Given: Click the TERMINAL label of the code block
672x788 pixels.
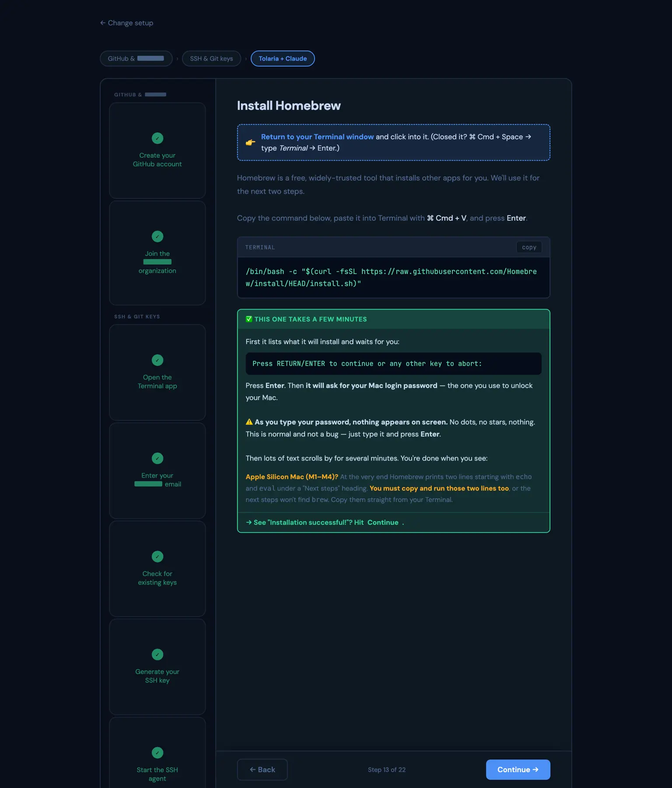Looking at the screenshot, I should (x=260, y=247).
